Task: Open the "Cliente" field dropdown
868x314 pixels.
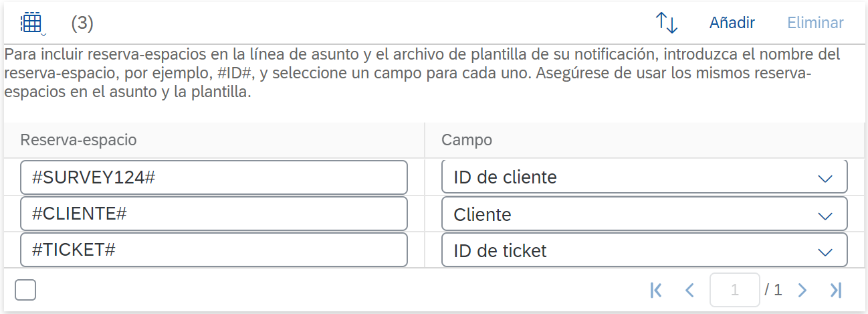Action: [x=825, y=215]
